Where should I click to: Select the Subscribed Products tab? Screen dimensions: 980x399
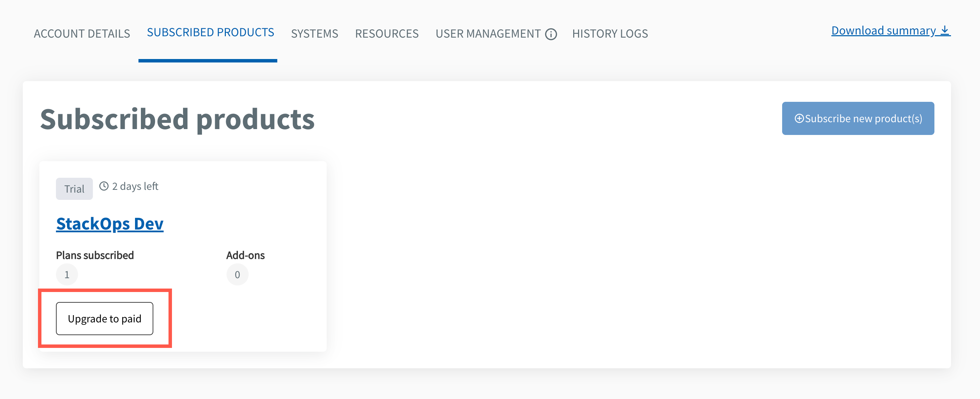(210, 32)
